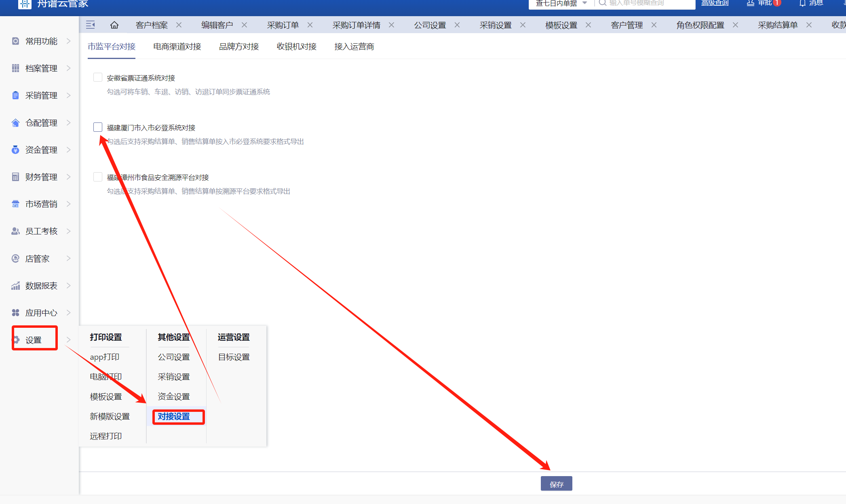Expand the 财务管理 sidebar chevron
Image resolution: width=846 pixels, height=504 pixels.
point(69,177)
